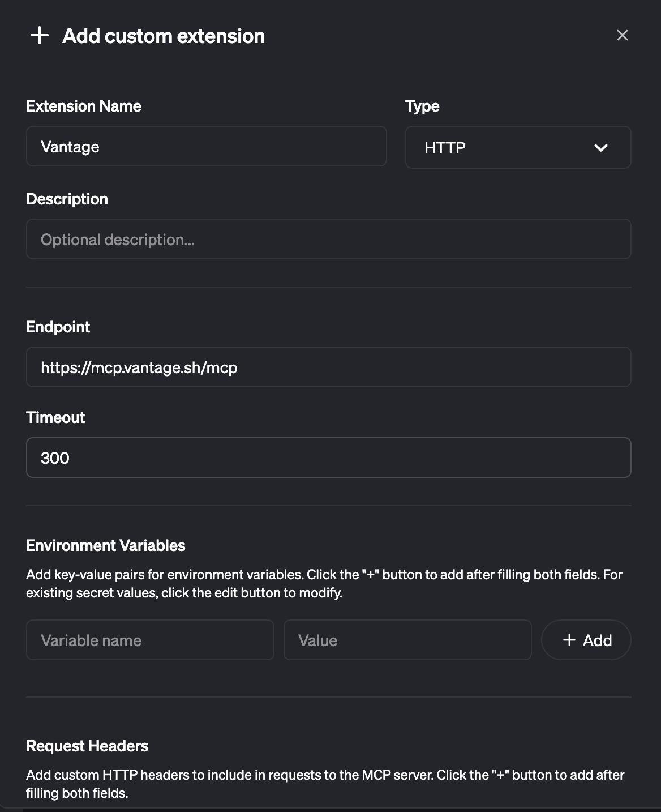Image resolution: width=661 pixels, height=812 pixels.
Task: Click the chevron icon on the Type selector
Action: (602, 148)
